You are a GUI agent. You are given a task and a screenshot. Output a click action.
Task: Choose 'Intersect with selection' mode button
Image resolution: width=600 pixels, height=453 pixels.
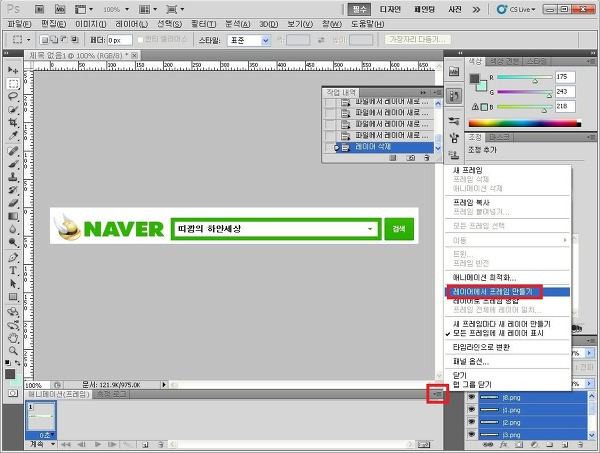click(x=75, y=39)
